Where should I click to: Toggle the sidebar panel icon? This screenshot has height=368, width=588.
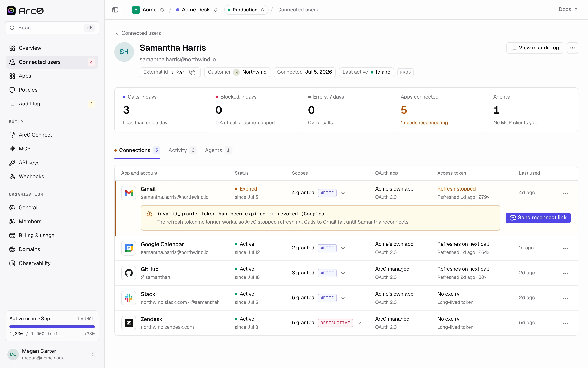pyautogui.click(x=115, y=10)
